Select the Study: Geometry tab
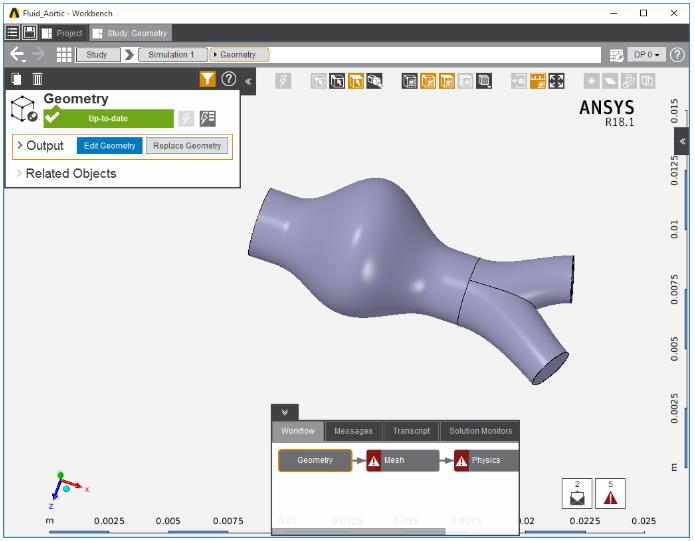The height and width of the screenshot is (541, 695). click(130, 33)
